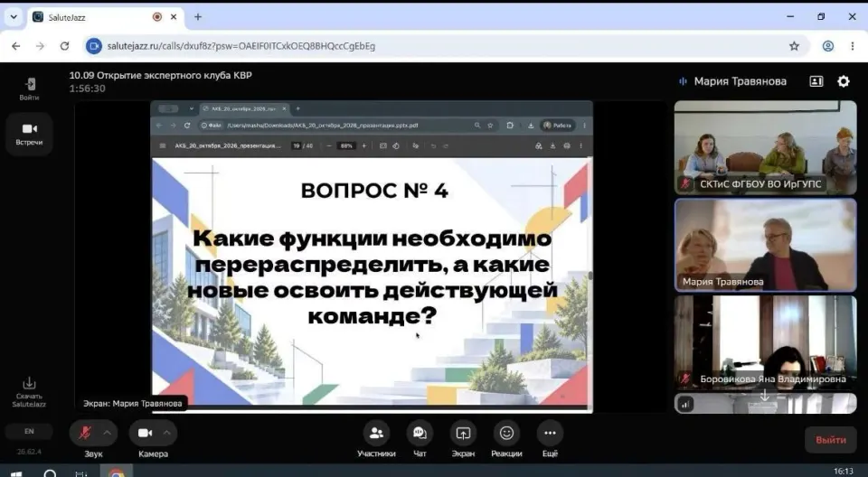The width and height of the screenshot is (868, 477).
Task: Open the shared PDF toolbar more-options dots
Action: click(580, 146)
